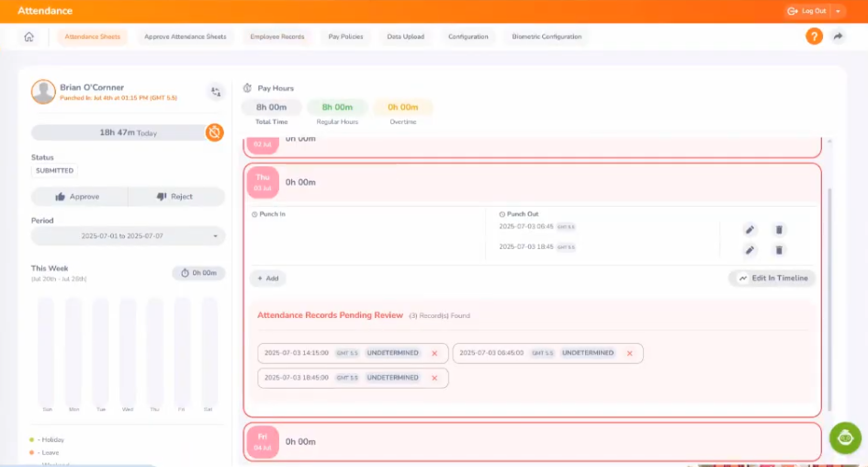Screen dimensions: 868x467
Task: Approve the submitted attendance sheet
Action: tap(79, 197)
